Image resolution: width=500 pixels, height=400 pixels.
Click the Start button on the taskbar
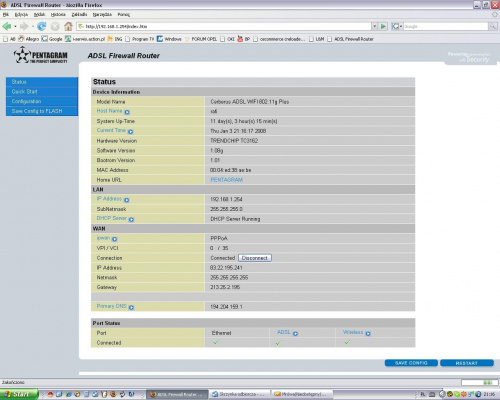19,394
